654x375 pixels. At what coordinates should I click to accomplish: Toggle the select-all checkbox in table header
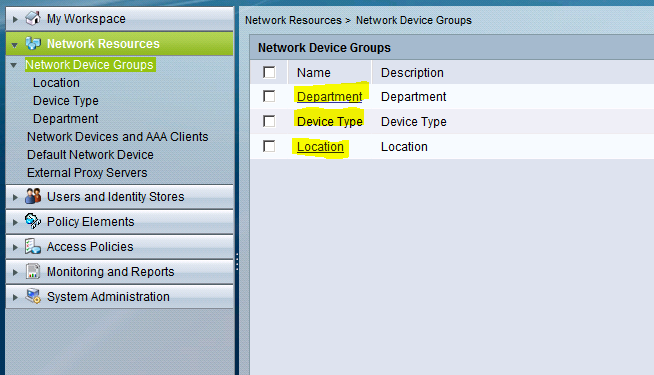tap(269, 72)
